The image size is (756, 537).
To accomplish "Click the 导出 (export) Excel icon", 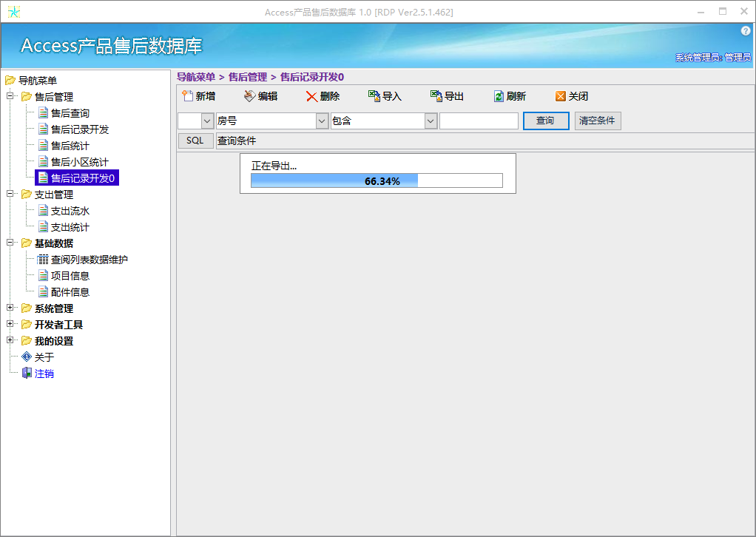I will click(x=436, y=96).
